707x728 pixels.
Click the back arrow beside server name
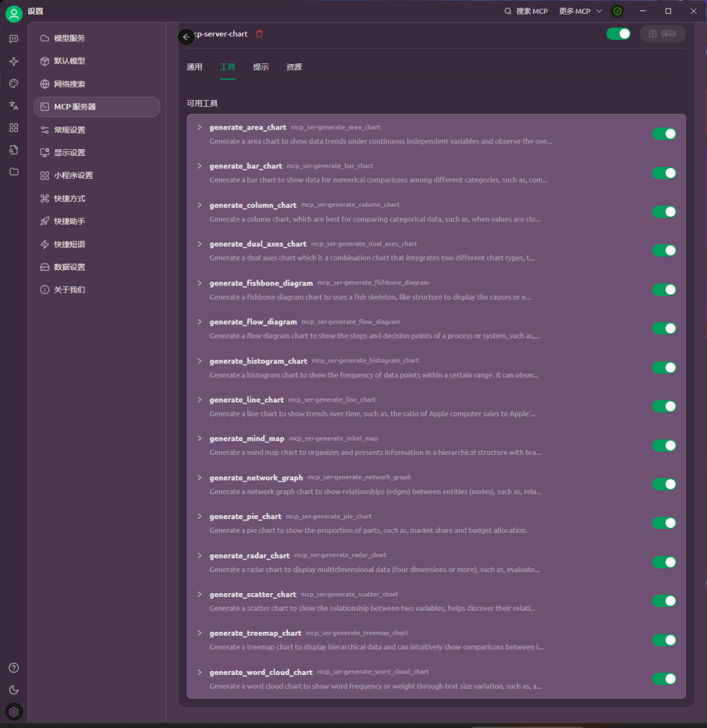[186, 37]
